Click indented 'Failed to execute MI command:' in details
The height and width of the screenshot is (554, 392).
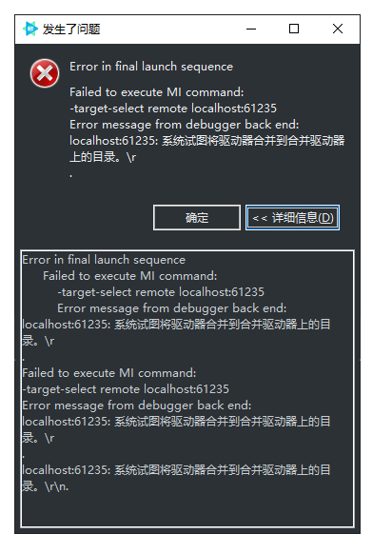point(130,276)
